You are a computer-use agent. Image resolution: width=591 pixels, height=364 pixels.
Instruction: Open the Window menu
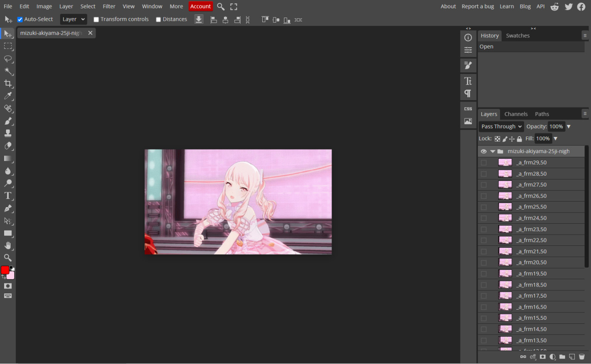click(x=152, y=6)
